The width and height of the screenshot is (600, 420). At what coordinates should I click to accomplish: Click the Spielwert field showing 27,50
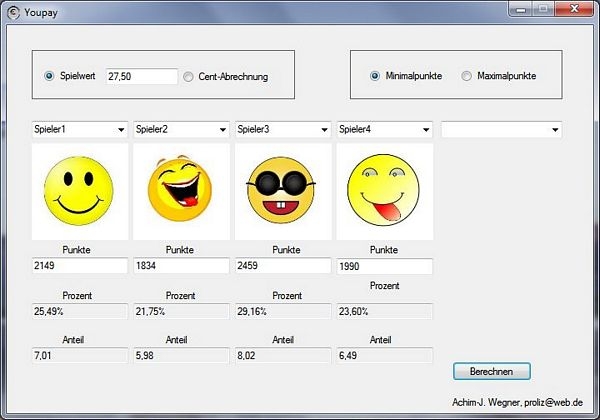[x=140, y=76]
